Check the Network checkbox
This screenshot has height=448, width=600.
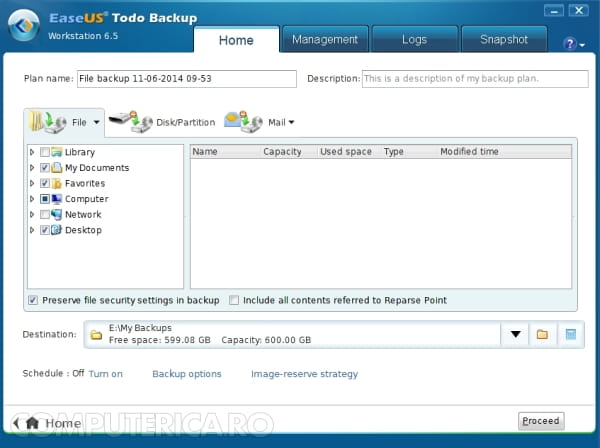pyautogui.click(x=44, y=215)
